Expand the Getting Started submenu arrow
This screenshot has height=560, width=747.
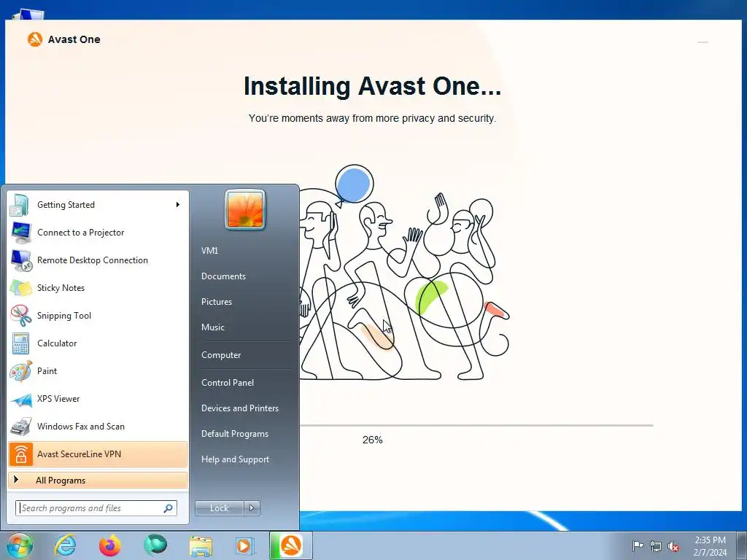click(178, 205)
